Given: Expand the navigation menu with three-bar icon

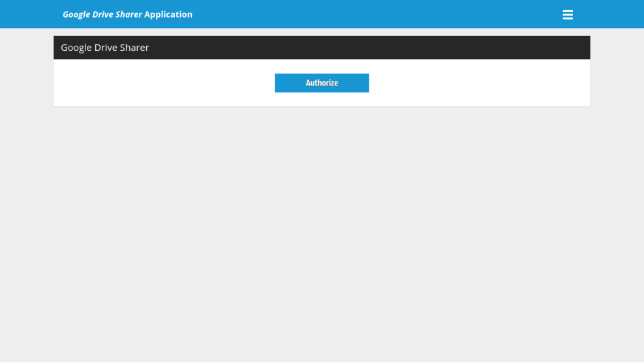Looking at the screenshot, I should point(568,14).
